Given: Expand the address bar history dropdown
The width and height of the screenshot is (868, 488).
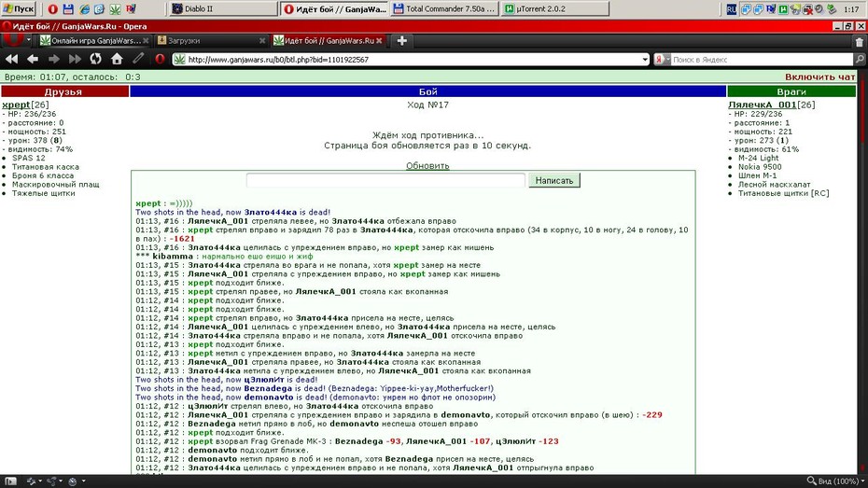Looking at the screenshot, I should [644, 59].
